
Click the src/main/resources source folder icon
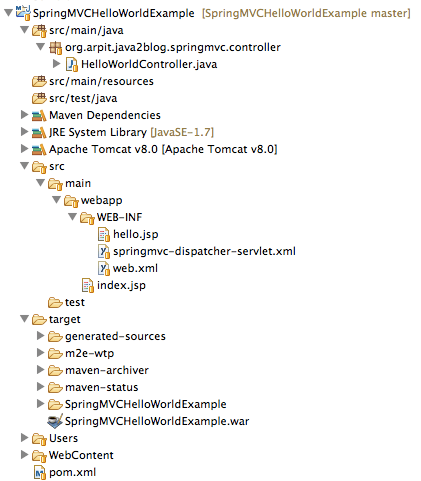(x=39, y=81)
